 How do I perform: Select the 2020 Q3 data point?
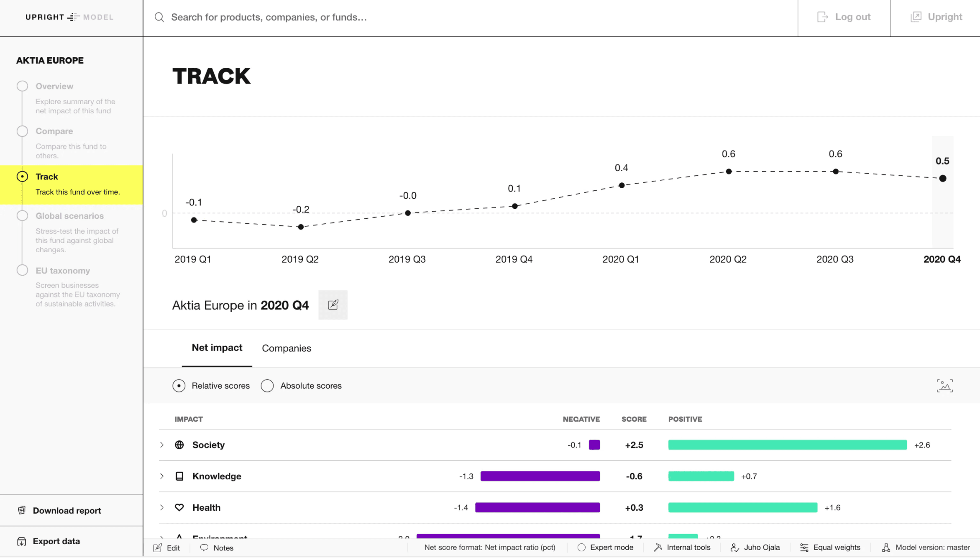[836, 171]
